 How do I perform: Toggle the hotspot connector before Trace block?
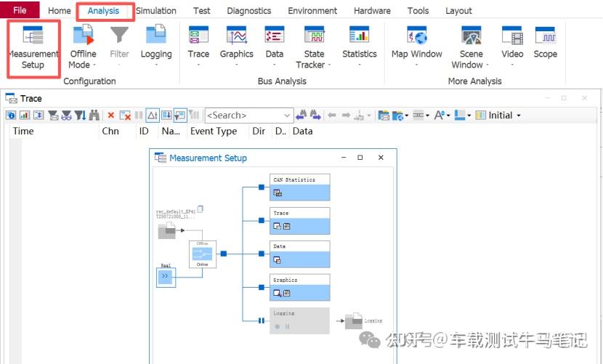click(262, 220)
